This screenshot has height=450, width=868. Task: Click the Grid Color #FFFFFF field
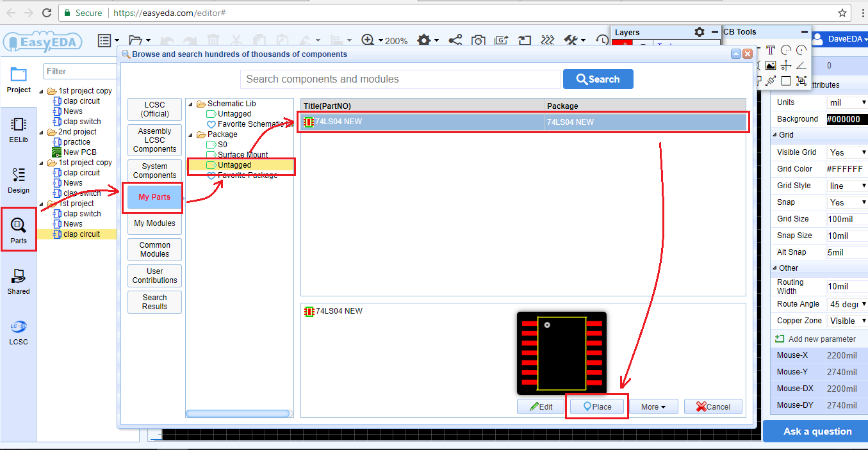point(847,169)
